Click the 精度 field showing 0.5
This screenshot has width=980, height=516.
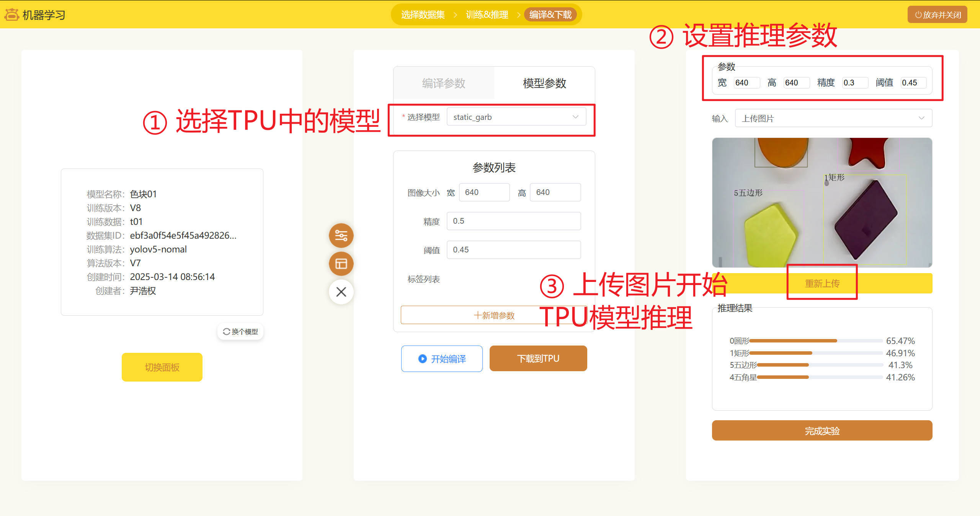pyautogui.click(x=513, y=221)
